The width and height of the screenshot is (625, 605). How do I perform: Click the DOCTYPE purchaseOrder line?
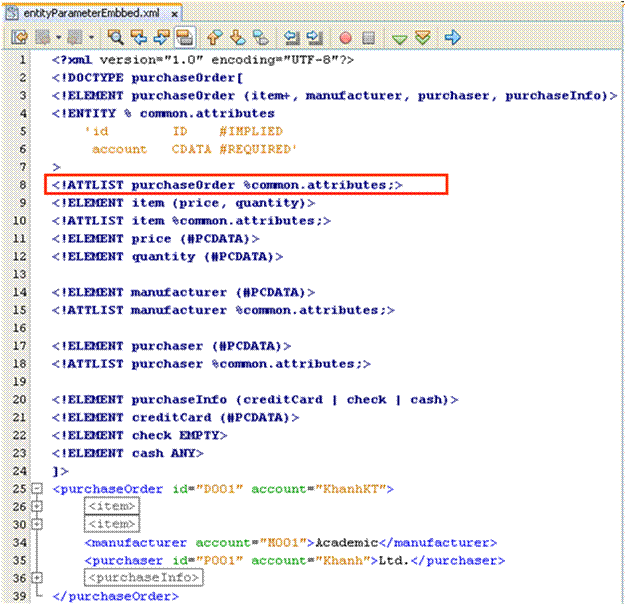tap(147, 78)
